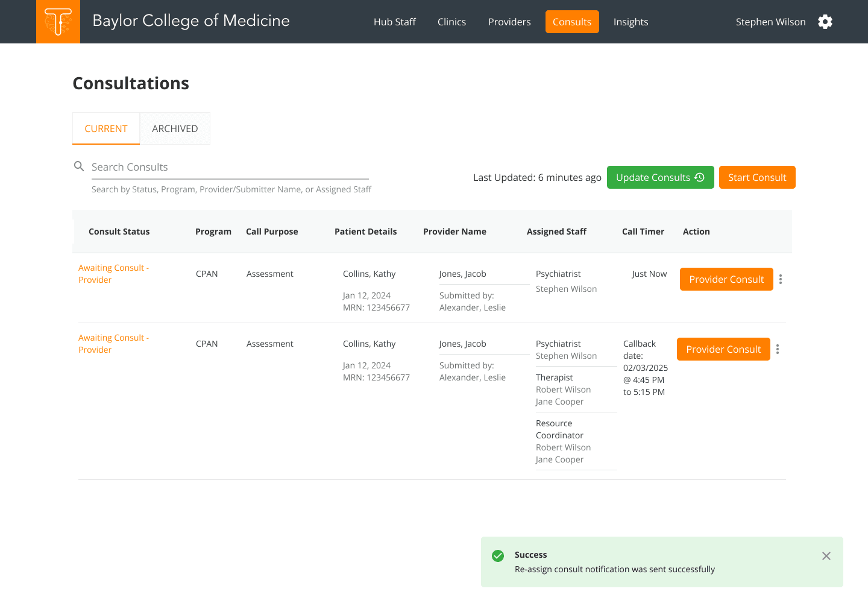Click the Stephen Wilson user name
This screenshot has height=612, width=868.
click(770, 22)
